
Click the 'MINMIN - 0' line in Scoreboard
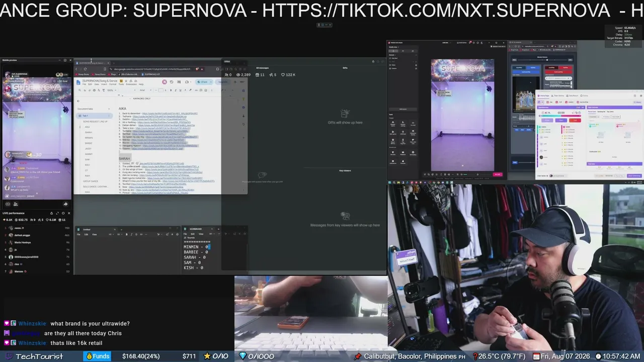click(196, 247)
